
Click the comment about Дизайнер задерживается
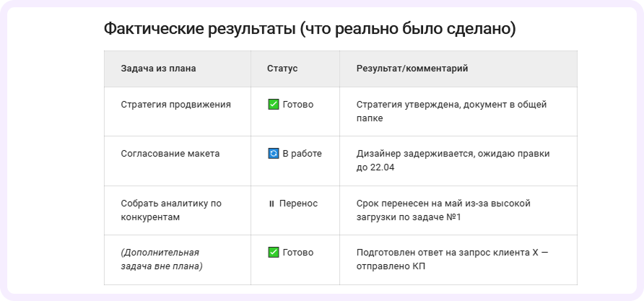[451, 160]
